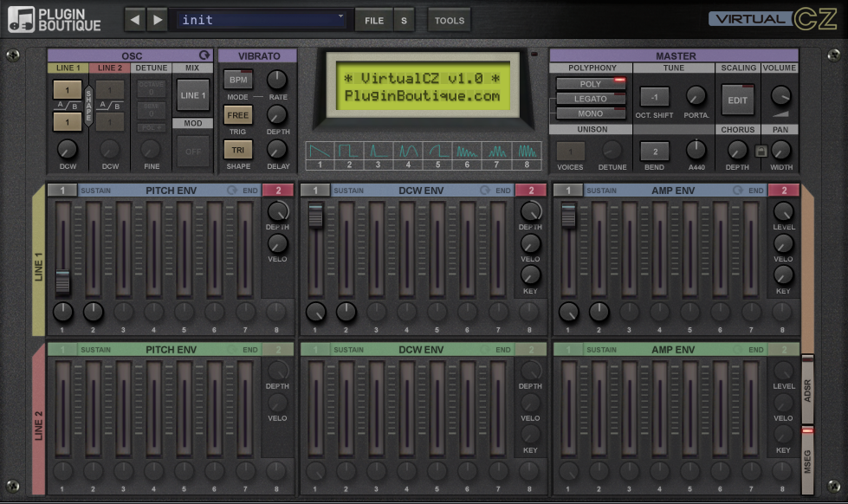This screenshot has width=848, height=504.
Task: Open the FILE menu
Action: 373,20
